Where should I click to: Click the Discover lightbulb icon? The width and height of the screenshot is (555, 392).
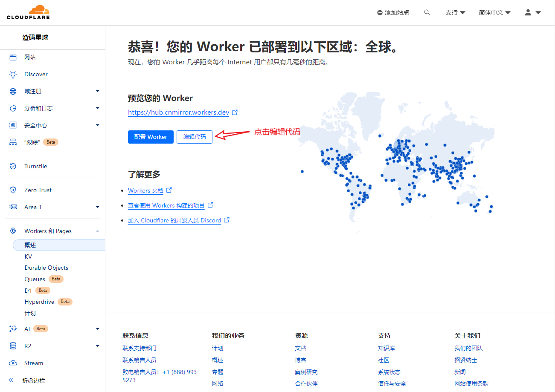coord(13,74)
